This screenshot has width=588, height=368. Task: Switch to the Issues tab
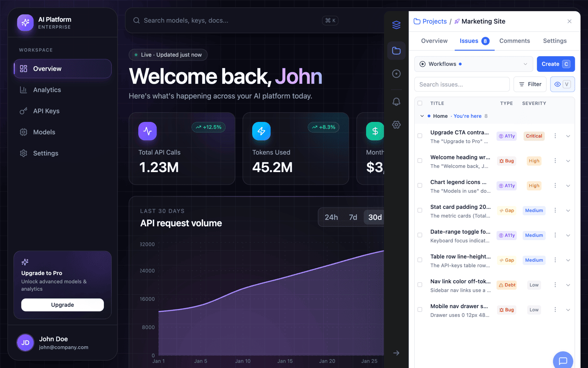(474, 41)
